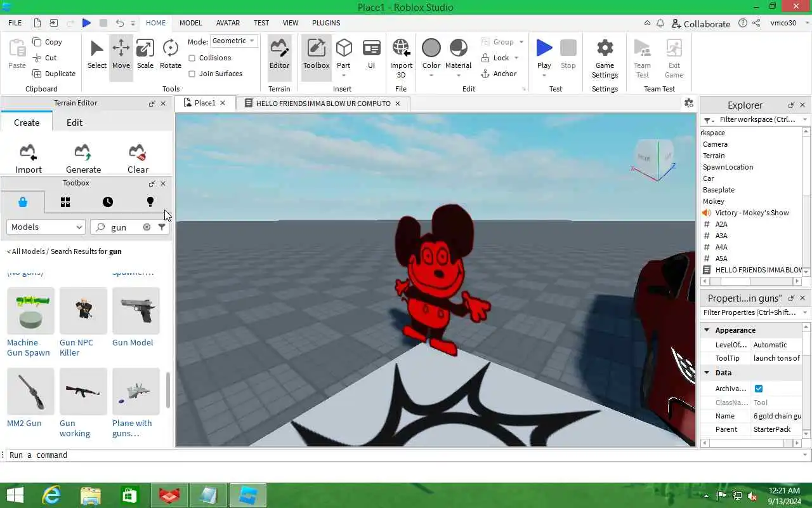The height and width of the screenshot is (508, 812).
Task: Switch to the AVATAR ribbon tab
Action: (228, 23)
